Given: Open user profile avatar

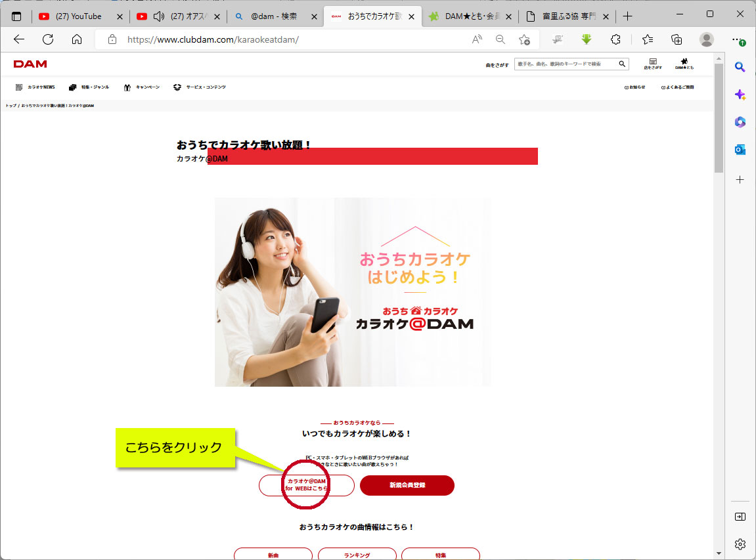Looking at the screenshot, I should 706,39.
